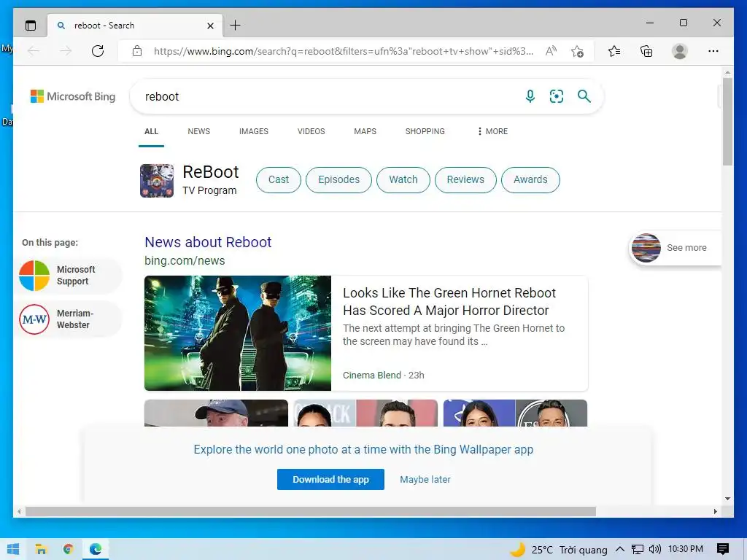Image resolution: width=747 pixels, height=560 pixels.
Task: Switch to the SHOPPING tab
Action: point(425,131)
